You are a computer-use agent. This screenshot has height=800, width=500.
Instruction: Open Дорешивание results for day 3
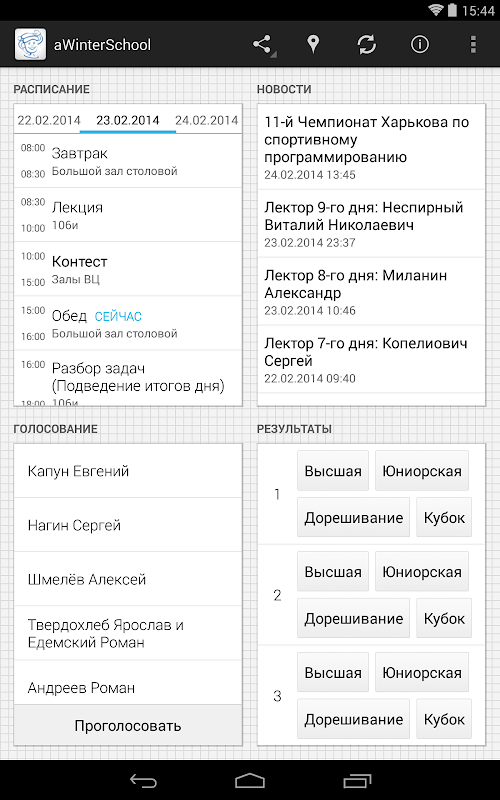click(x=353, y=719)
